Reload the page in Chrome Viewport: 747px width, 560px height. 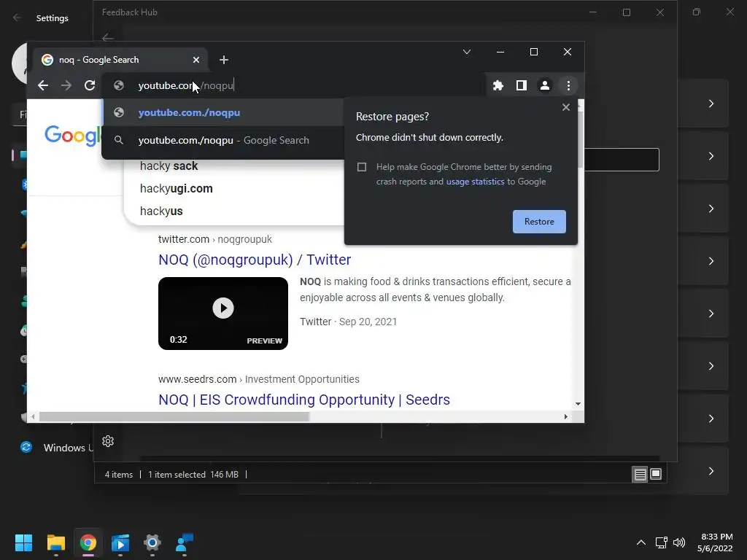(x=90, y=86)
